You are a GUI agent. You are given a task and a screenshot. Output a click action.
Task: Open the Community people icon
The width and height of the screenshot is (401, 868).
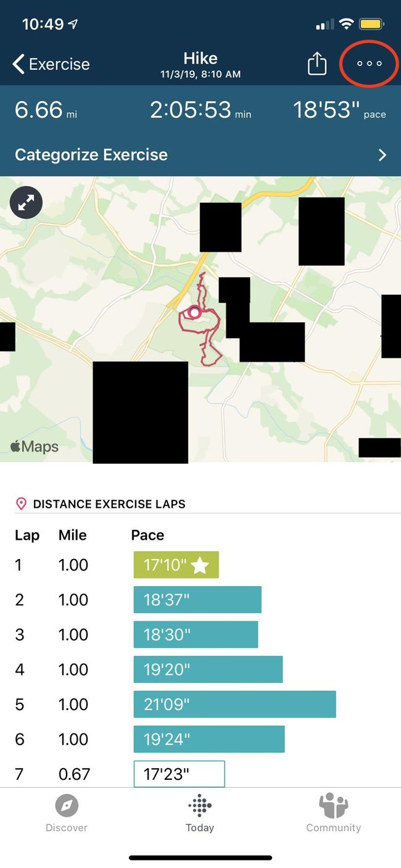coord(333,806)
